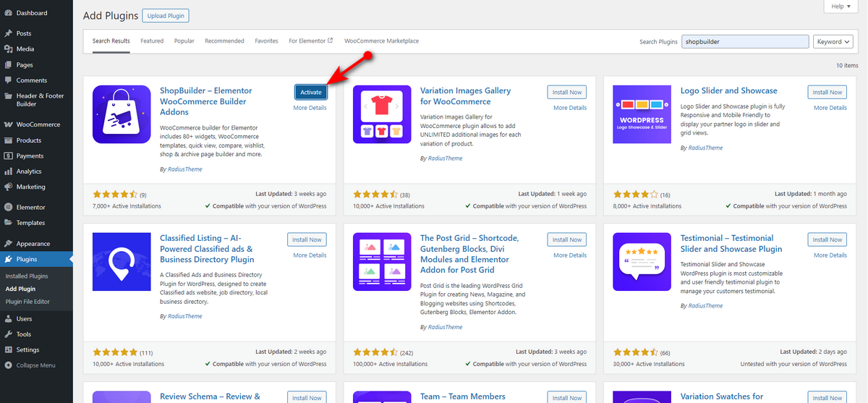The image size is (868, 403).
Task: Click the Tools wrench icon
Action: (8, 334)
